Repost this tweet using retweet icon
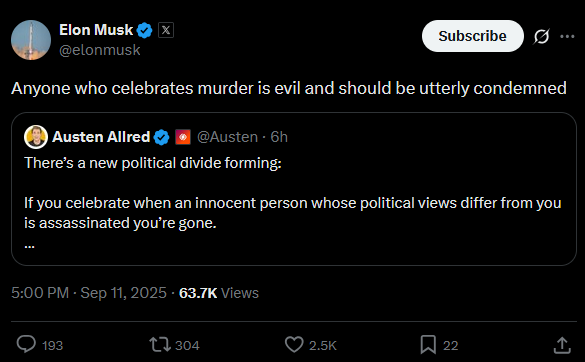Screen dimensions: 585x362 160,344
